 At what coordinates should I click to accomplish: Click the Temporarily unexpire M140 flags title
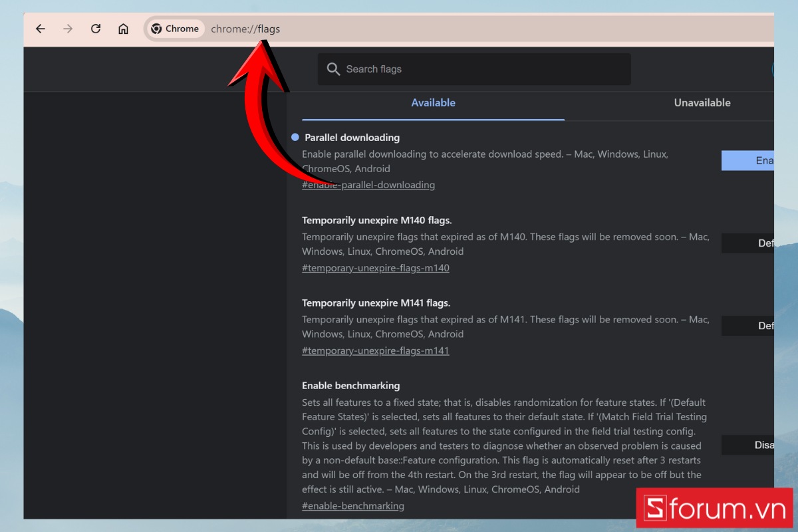[377, 220]
